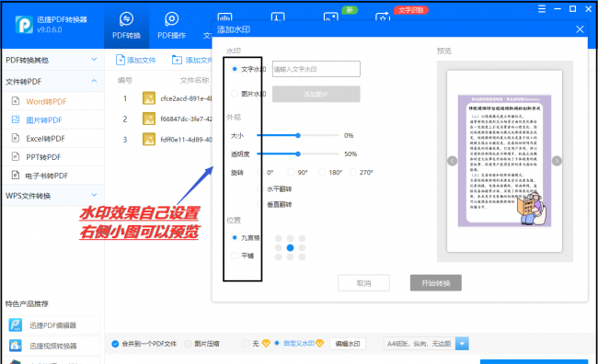This screenshot has width=598, height=364.
Task: Open the PDF转换 tab
Action: pos(126,26)
